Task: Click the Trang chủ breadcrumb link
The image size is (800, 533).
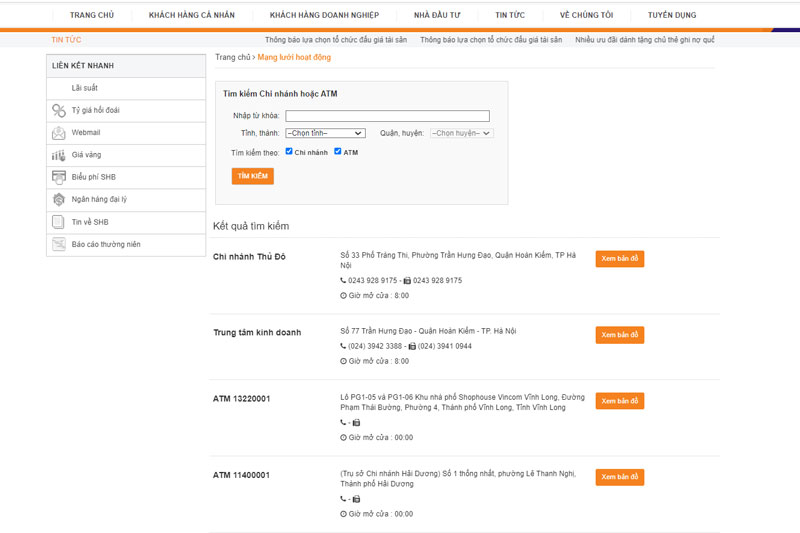Action: pyautogui.click(x=232, y=57)
